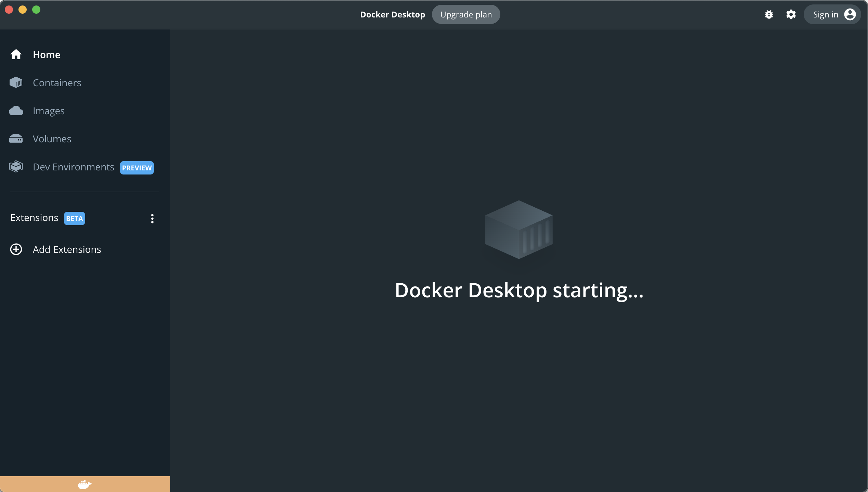This screenshot has height=492, width=868.
Task: Open the Containers label
Action: point(57,83)
